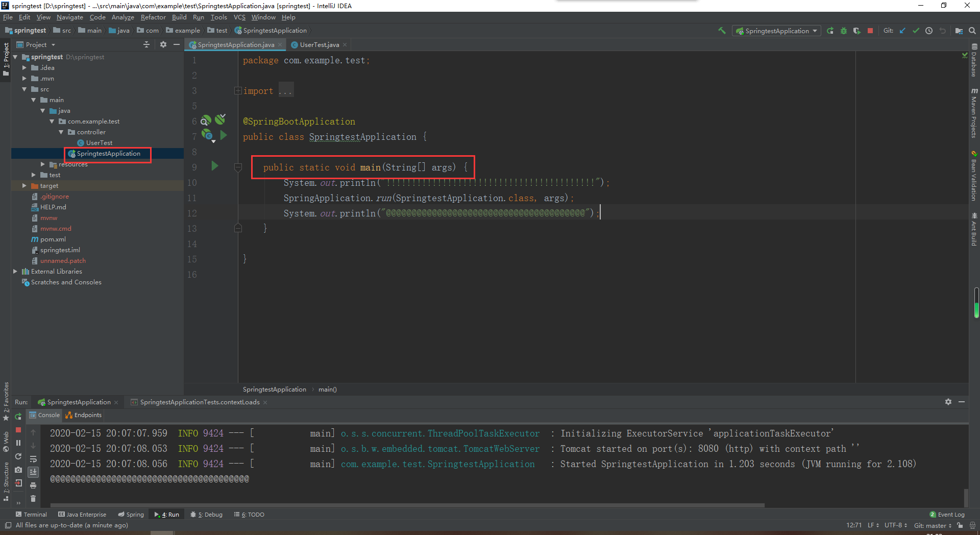Expand the resources folder

pos(42,164)
